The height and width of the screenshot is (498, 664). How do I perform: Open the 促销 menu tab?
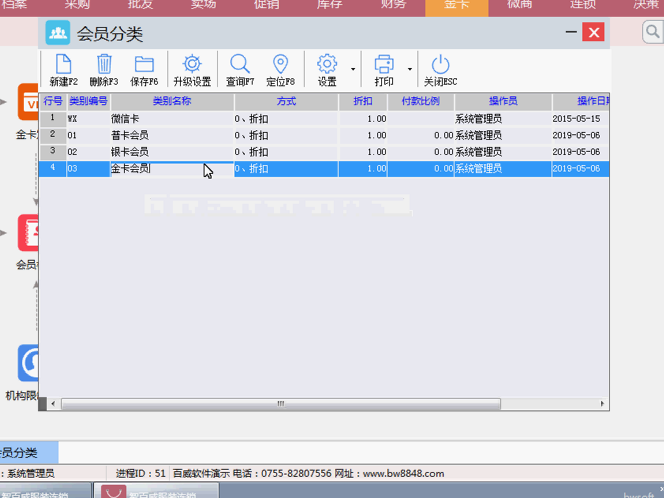pyautogui.click(x=267, y=5)
